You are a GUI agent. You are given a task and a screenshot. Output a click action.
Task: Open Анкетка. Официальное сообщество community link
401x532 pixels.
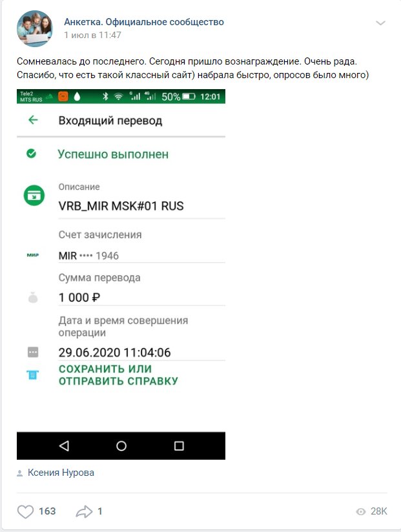coord(144,22)
